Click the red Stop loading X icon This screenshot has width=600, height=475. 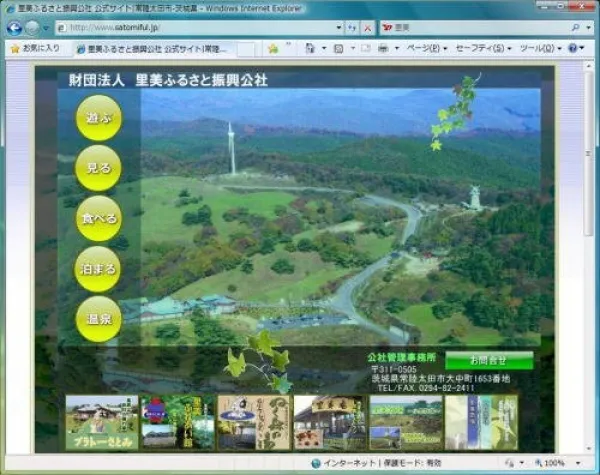pyautogui.click(x=368, y=28)
